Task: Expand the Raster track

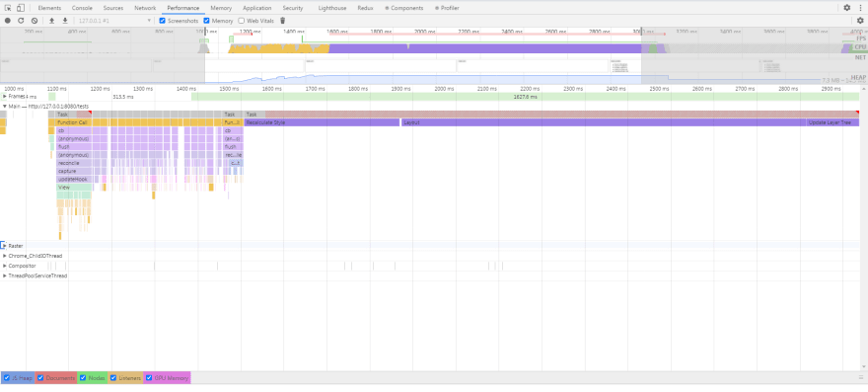Action: click(x=4, y=245)
